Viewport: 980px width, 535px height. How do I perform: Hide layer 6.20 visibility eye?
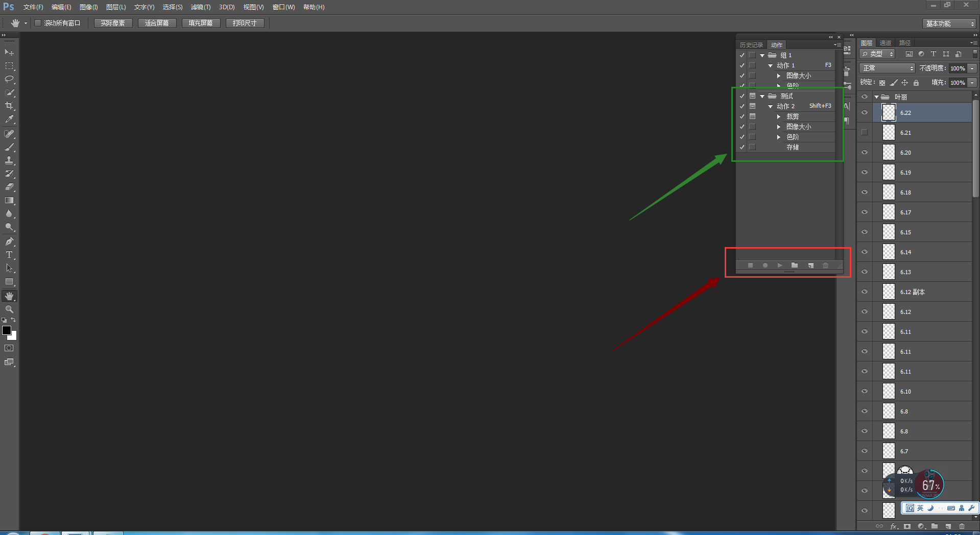tap(865, 153)
